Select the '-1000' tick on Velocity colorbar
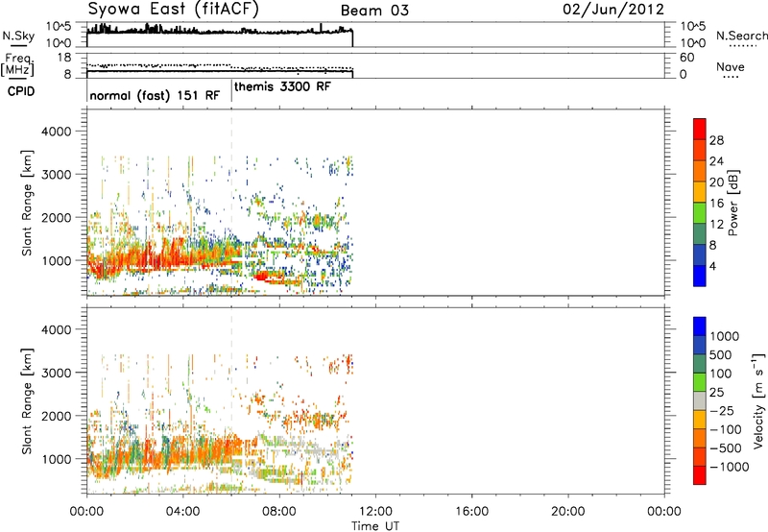 [x=729, y=467]
